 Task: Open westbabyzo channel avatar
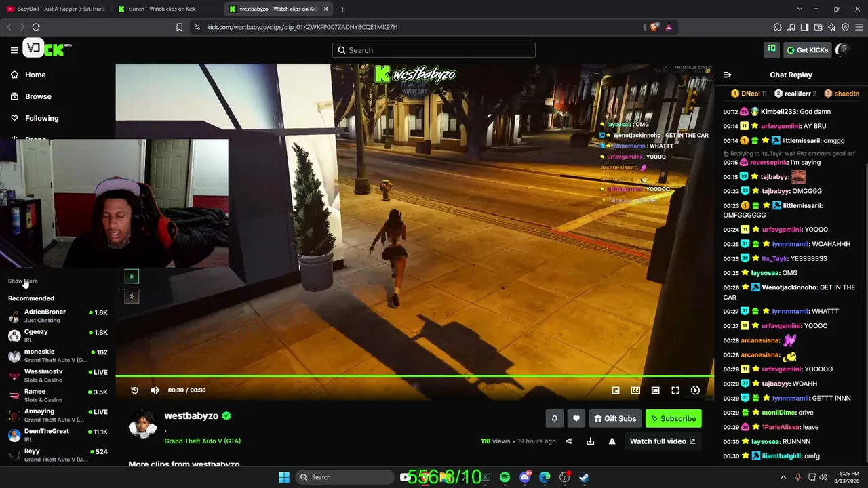tap(142, 424)
